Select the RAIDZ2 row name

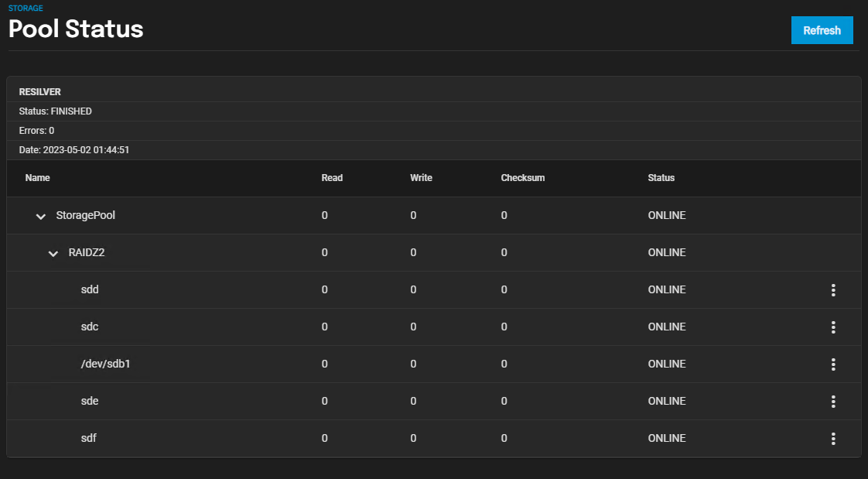tap(87, 252)
